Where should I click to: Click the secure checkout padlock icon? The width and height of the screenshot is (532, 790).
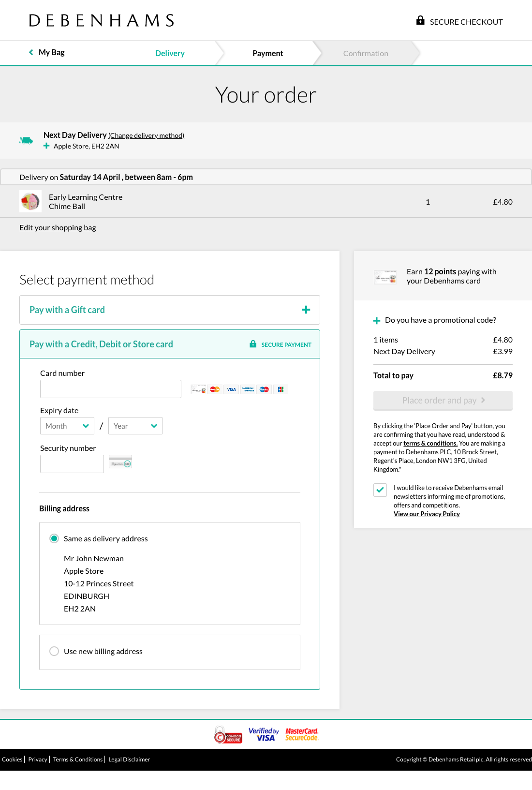point(420,20)
